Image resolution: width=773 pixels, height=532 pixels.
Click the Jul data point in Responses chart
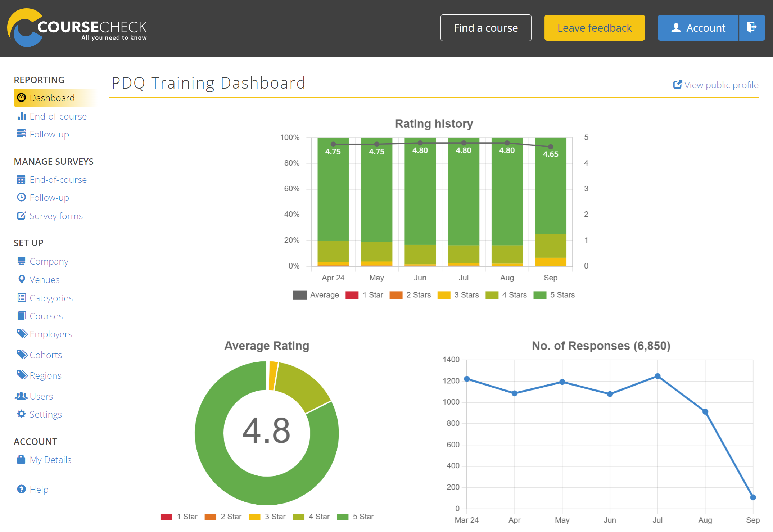pyautogui.click(x=657, y=376)
